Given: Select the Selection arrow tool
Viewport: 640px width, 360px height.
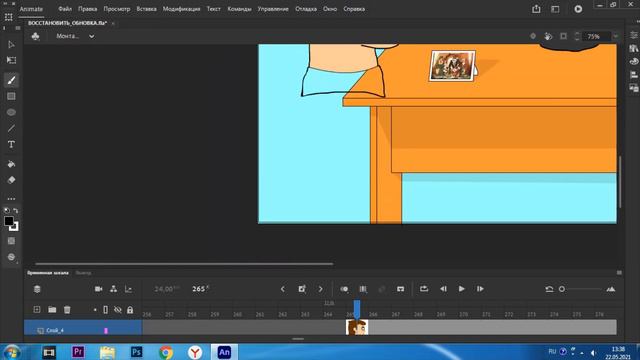Looking at the screenshot, I should point(11,44).
